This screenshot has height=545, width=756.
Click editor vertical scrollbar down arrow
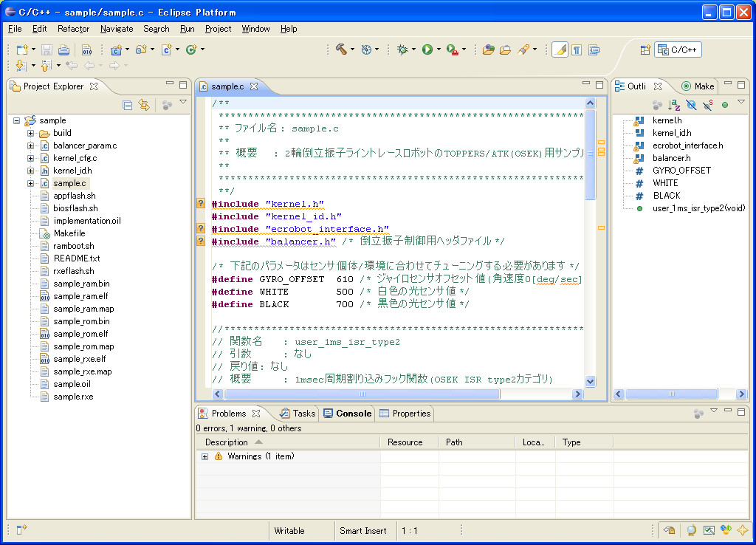click(x=590, y=382)
